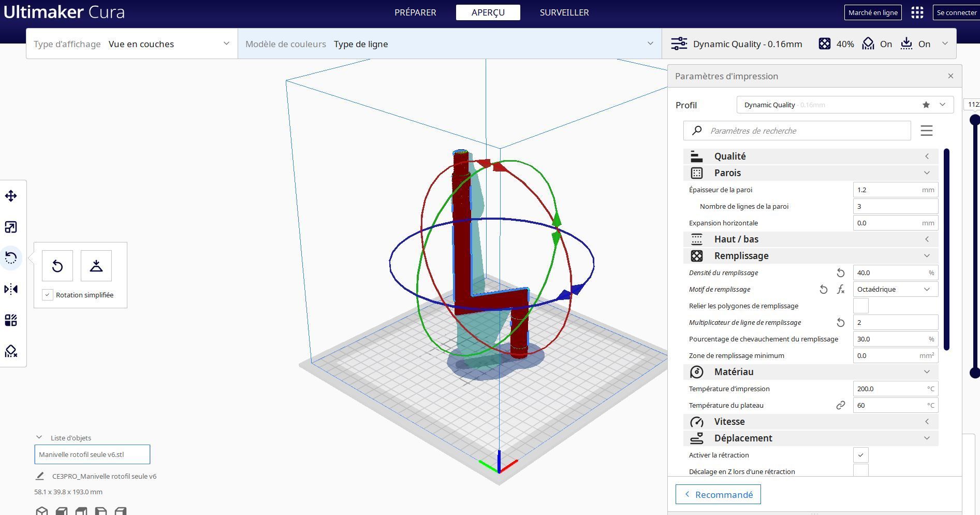Viewport: 980px width, 515px height.
Task: Expand the Qualité settings category
Action: [x=811, y=156]
